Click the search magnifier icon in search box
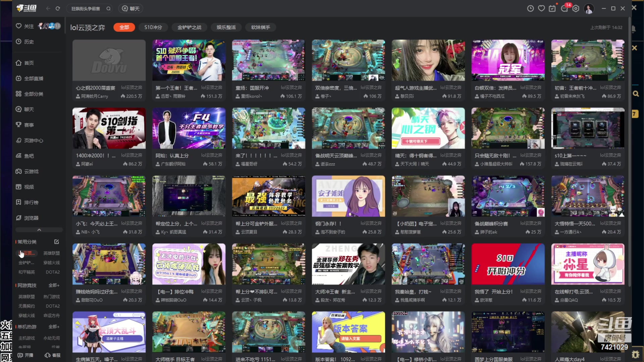The image size is (644, 362). point(108,9)
